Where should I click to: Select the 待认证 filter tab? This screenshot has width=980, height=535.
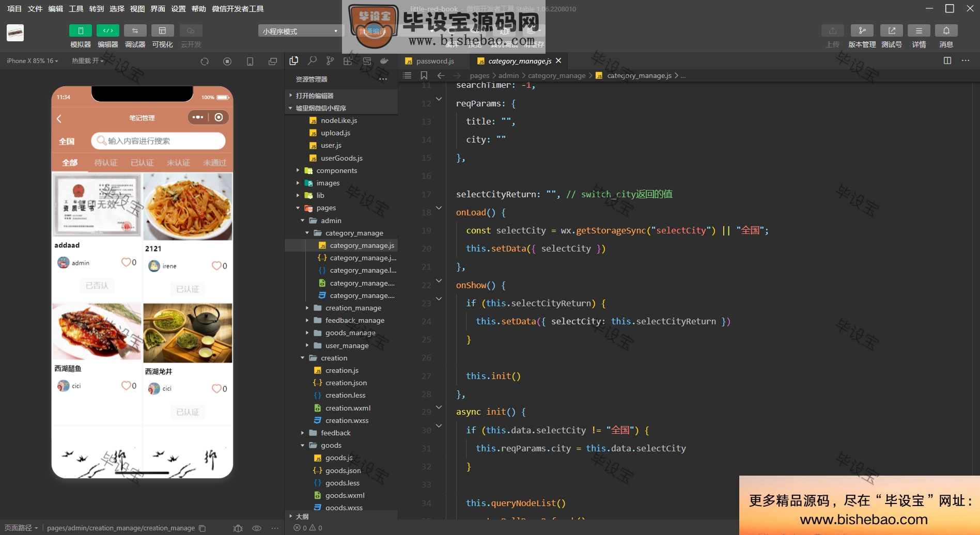tap(106, 163)
